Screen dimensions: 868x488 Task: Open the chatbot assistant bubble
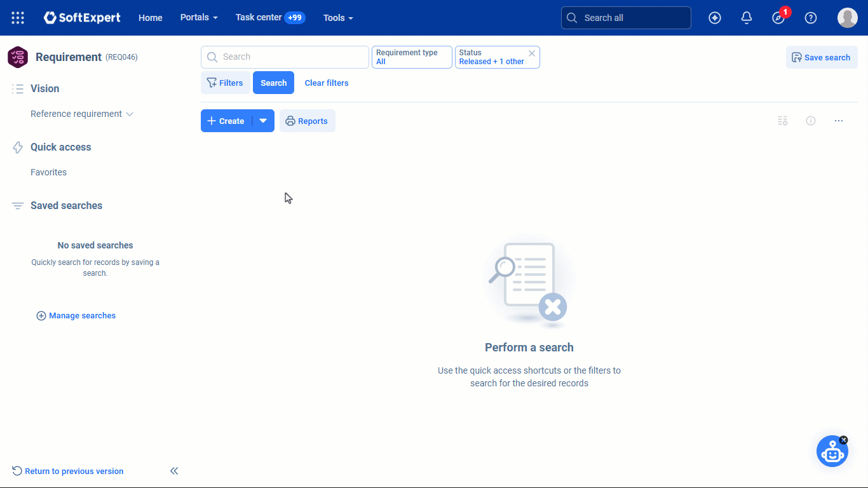(x=832, y=452)
